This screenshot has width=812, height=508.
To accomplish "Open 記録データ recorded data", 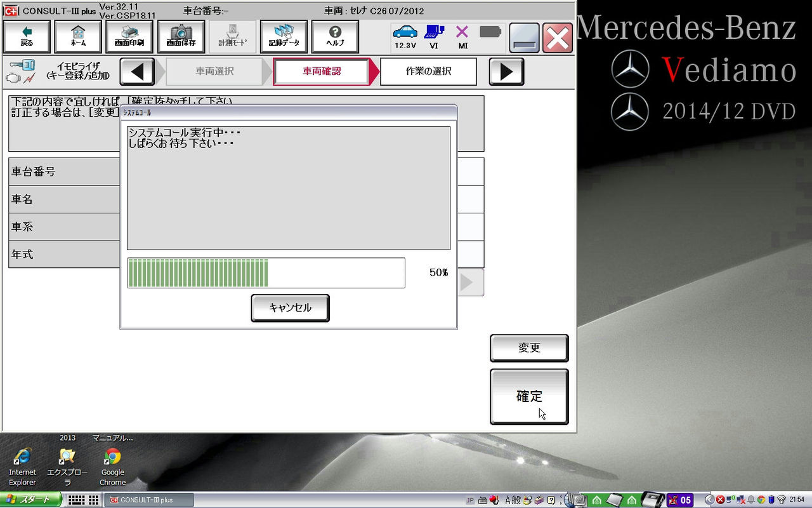I will click(x=284, y=37).
